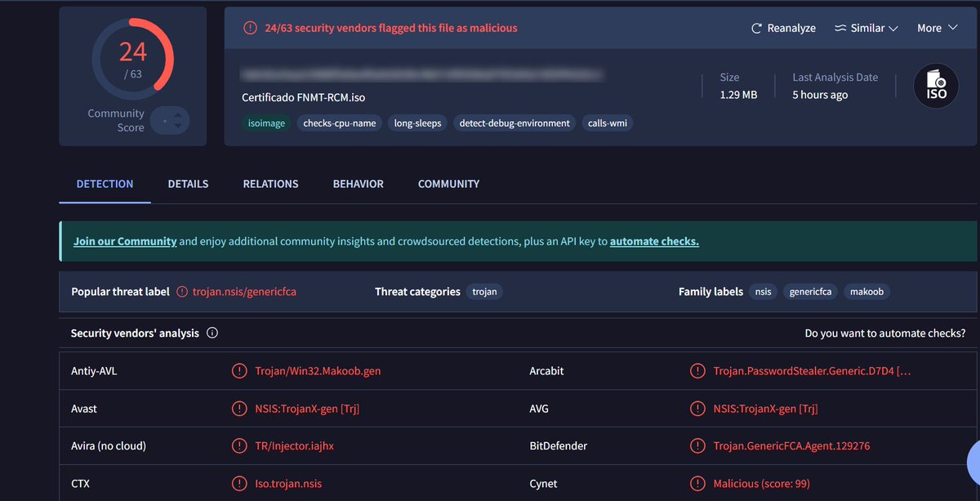Expand the Similar options chevron
Screen dimensions: 980x501
[895, 28]
